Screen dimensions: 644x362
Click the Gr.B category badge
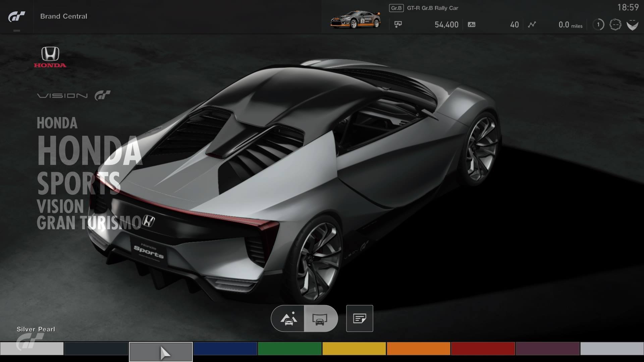396,8
